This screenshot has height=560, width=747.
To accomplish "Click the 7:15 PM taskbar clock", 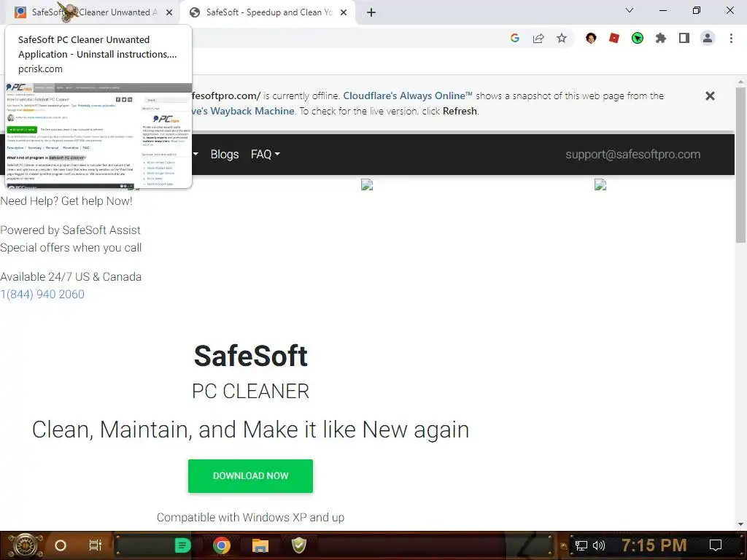I will coord(654,545).
